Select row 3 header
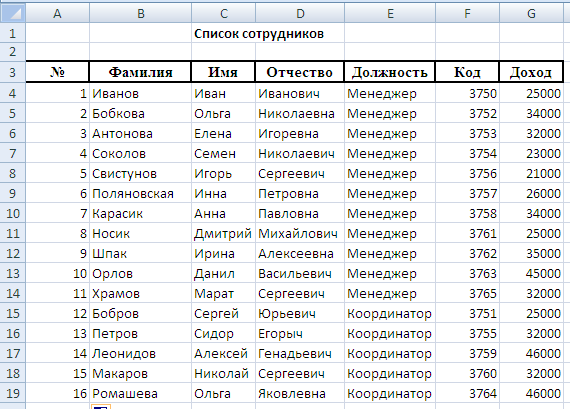Screen dimensions: 570x409 tap(13, 72)
